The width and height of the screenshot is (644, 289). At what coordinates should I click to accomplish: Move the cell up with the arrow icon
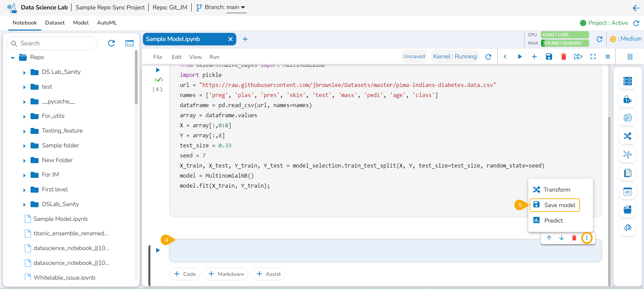[x=549, y=238]
